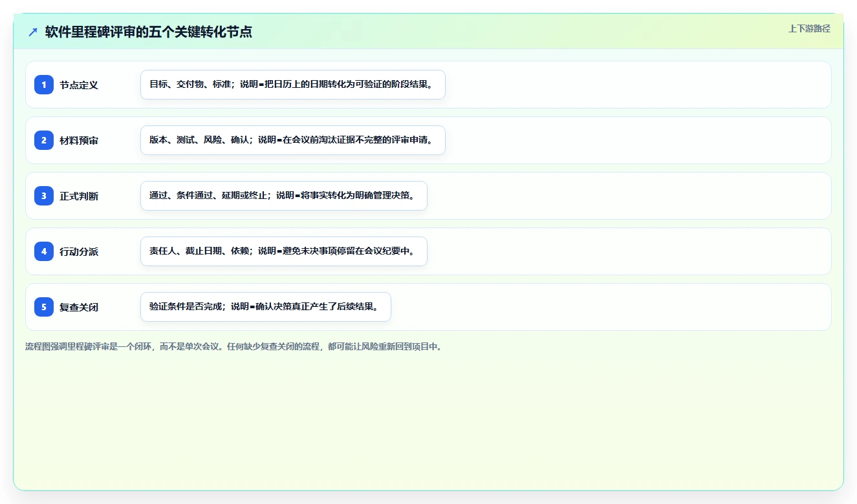Click the 材料预审 step label
This screenshot has width=857, height=504.
[x=79, y=141]
